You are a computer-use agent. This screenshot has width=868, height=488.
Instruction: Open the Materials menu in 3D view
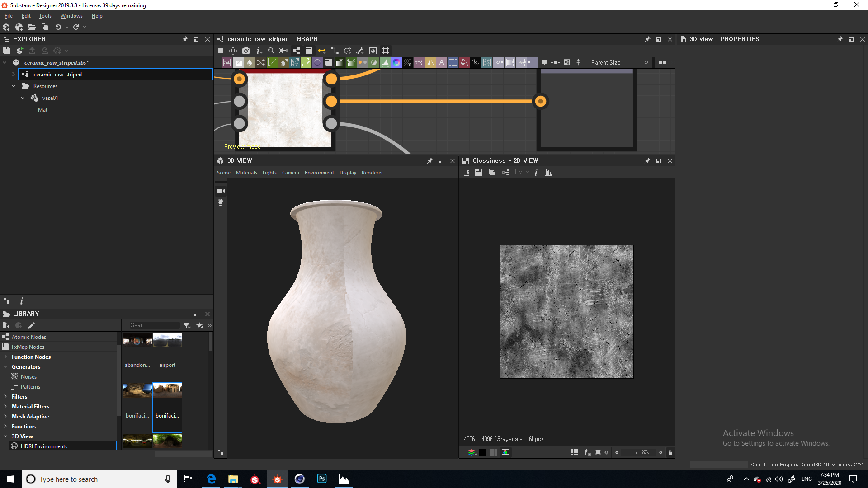point(246,173)
